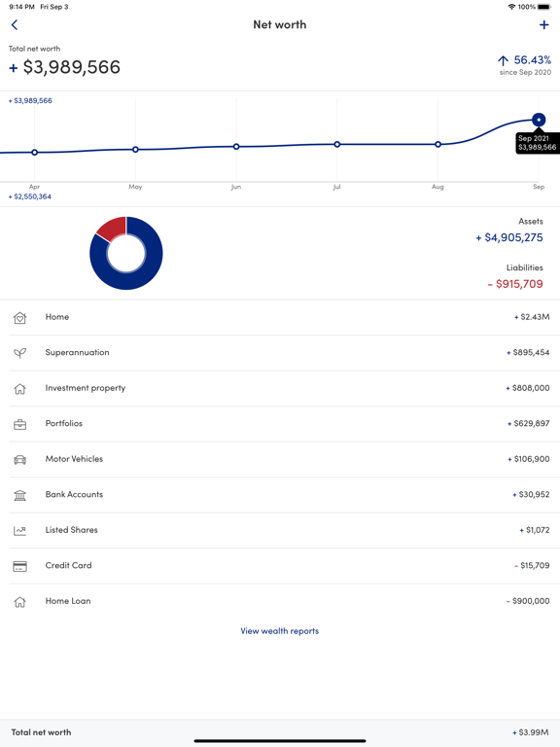Click the Assets heading label

(531, 221)
